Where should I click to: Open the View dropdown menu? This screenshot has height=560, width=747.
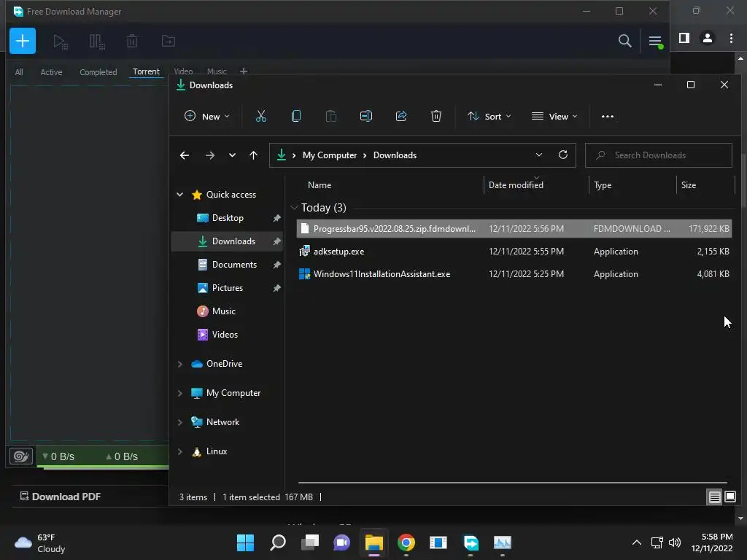click(x=554, y=116)
